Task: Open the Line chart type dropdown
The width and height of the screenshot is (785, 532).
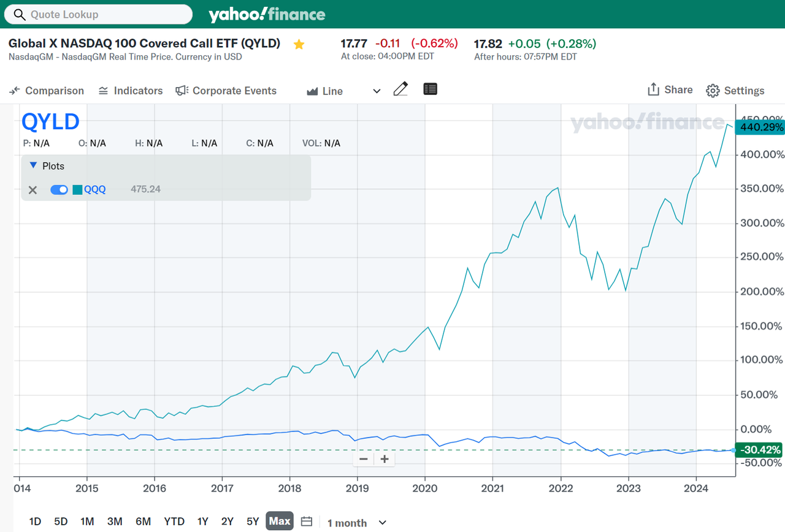Action: pyautogui.click(x=375, y=90)
